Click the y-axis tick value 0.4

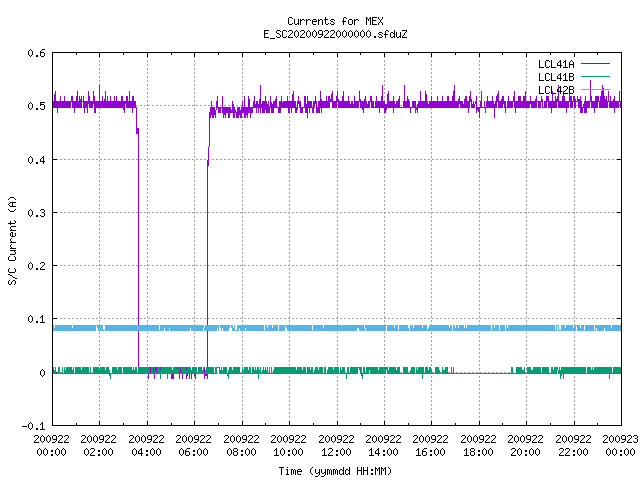pyautogui.click(x=36, y=160)
